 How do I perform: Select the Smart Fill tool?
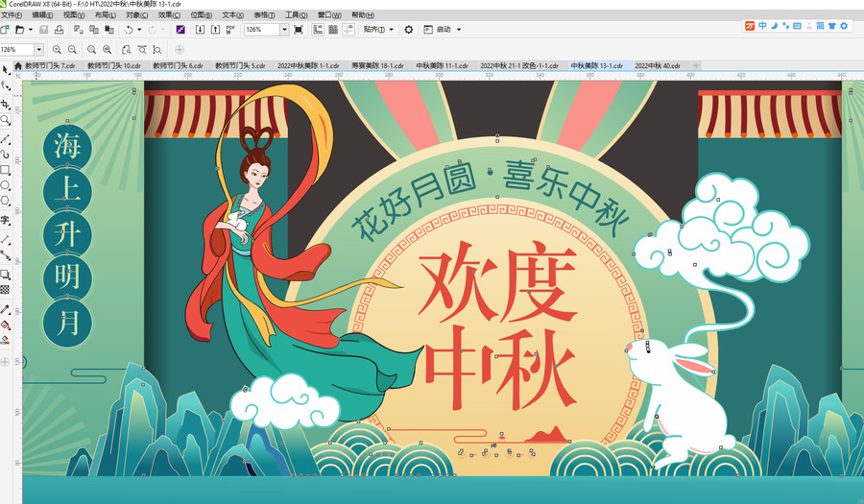click(x=5, y=341)
